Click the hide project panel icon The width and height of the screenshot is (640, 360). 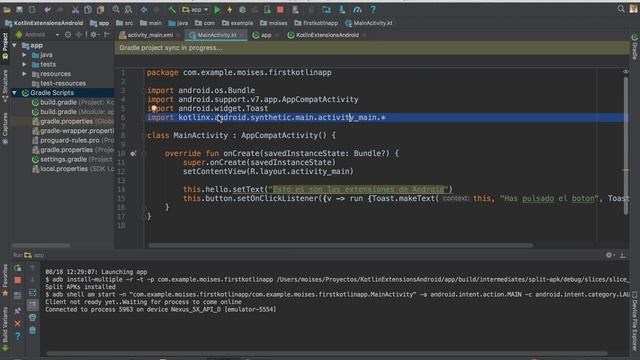pos(107,35)
